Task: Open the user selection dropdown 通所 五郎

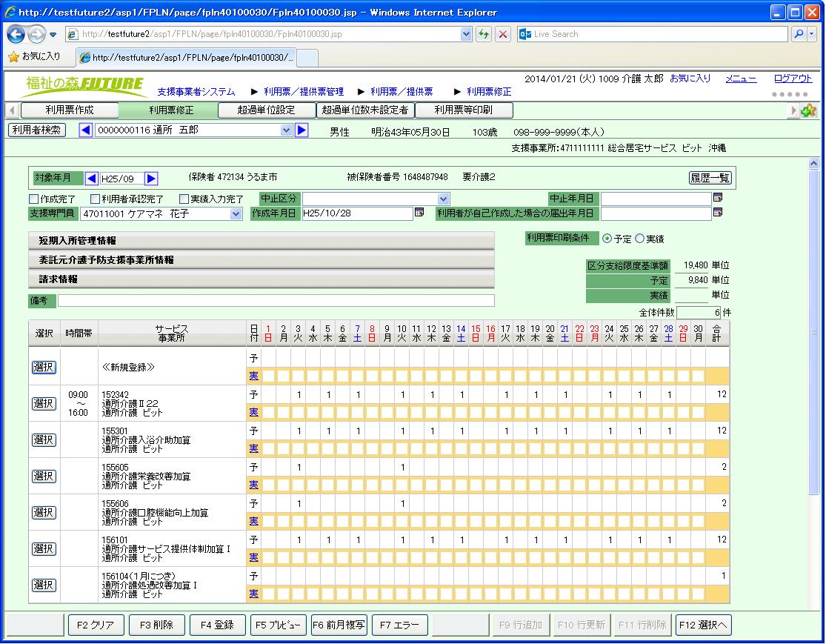Action: point(286,130)
